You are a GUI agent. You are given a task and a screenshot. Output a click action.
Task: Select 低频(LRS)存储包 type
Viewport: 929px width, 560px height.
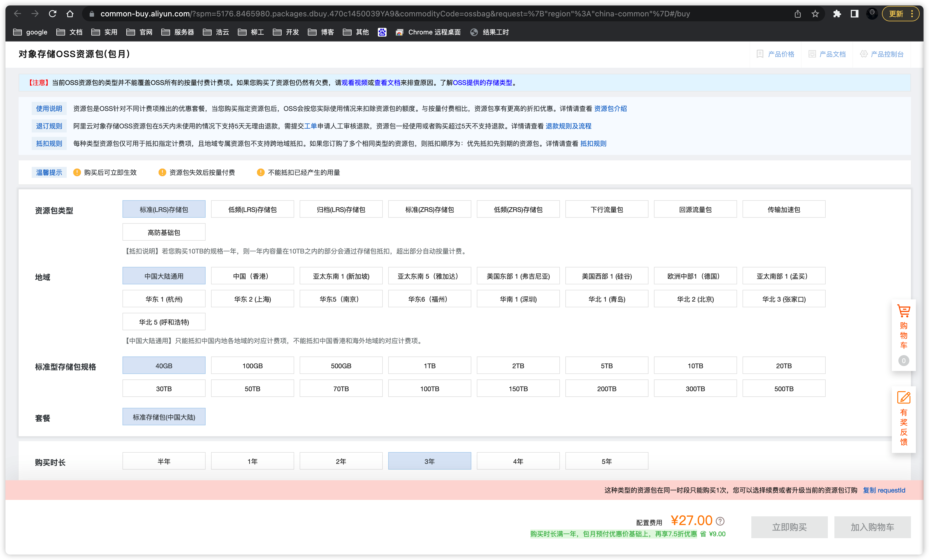pyautogui.click(x=252, y=210)
